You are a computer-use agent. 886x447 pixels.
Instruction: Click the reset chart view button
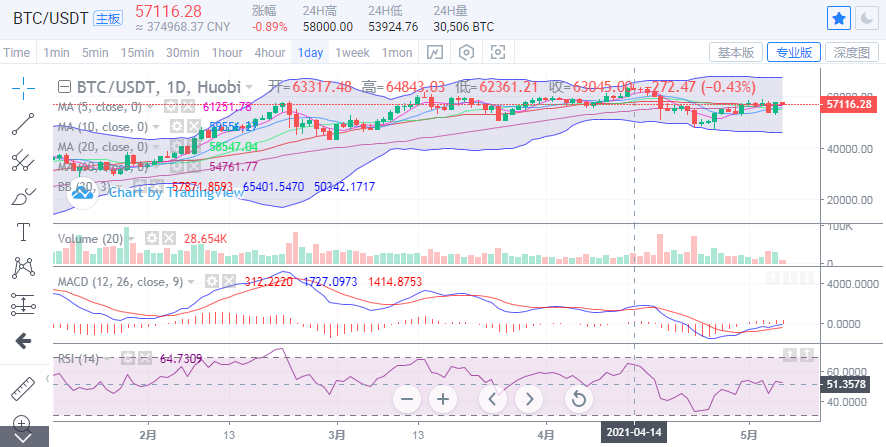pos(577,399)
